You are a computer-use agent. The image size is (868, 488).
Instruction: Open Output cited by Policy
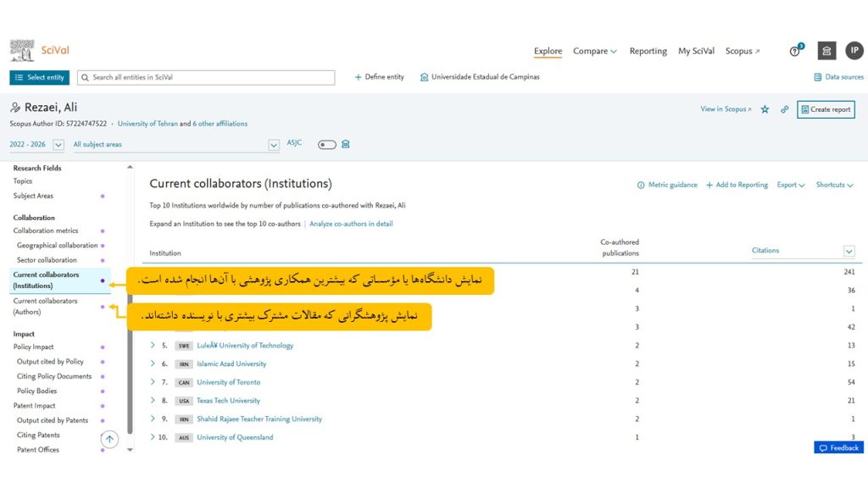(50, 361)
